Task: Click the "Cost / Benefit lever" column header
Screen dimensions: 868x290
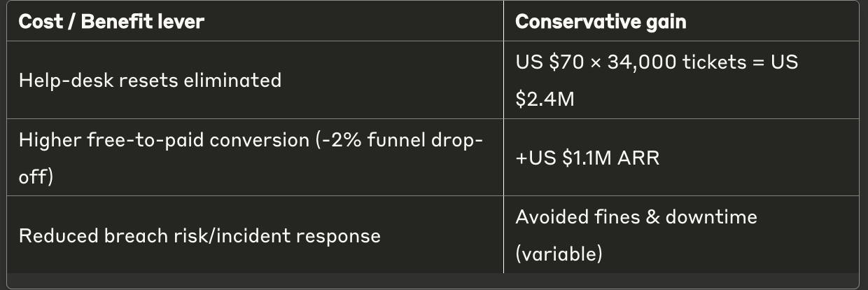Action: point(111,22)
